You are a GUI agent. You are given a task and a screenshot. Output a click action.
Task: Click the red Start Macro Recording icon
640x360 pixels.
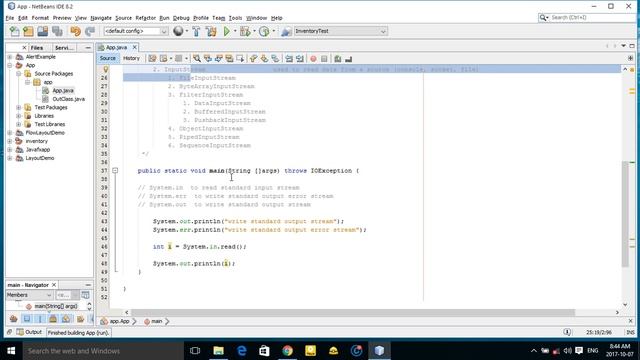pyautogui.click(x=313, y=59)
